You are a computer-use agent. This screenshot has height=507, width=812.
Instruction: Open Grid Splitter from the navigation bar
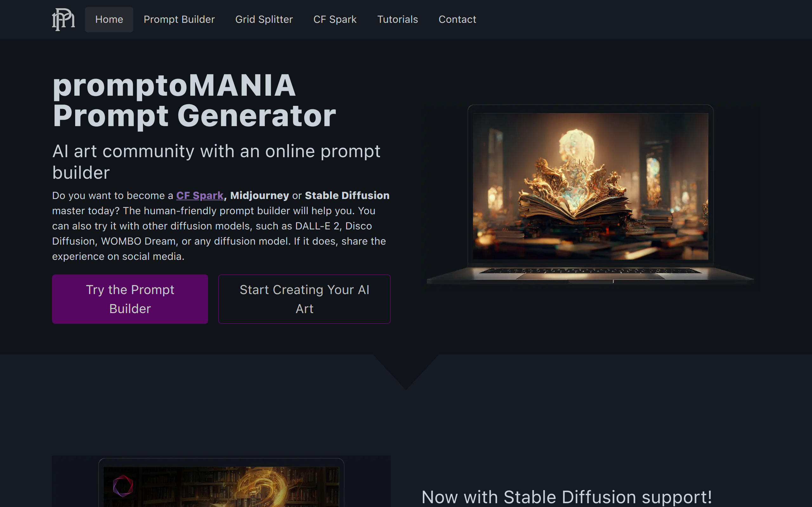(x=264, y=19)
